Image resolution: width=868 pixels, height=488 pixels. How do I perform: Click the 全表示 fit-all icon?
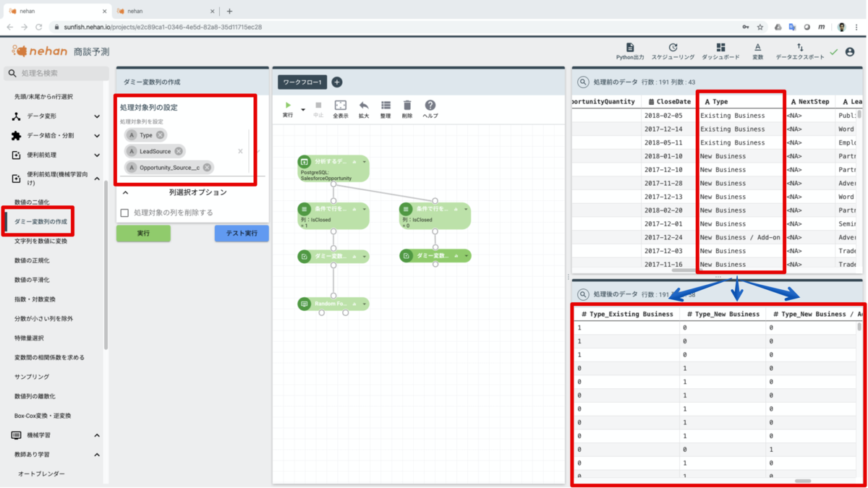coord(341,106)
